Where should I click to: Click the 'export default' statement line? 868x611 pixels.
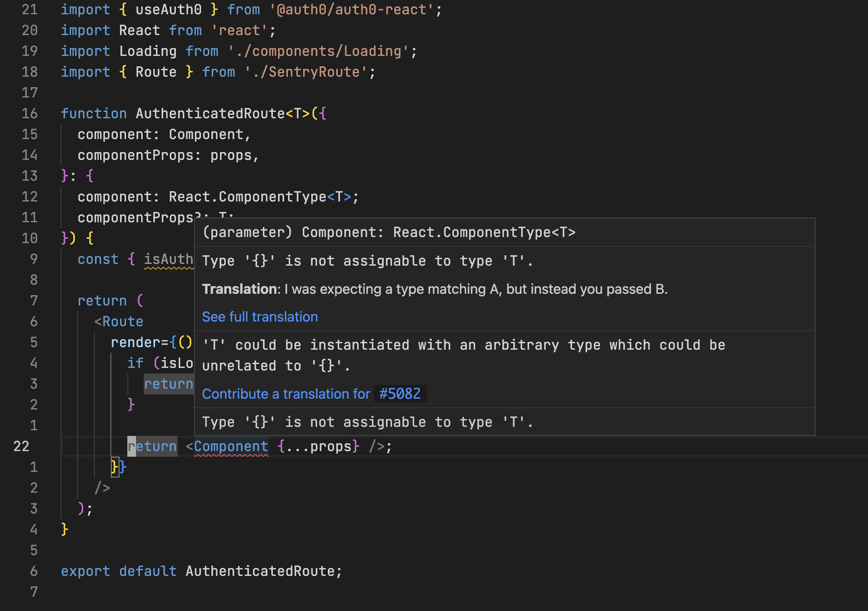(201, 571)
